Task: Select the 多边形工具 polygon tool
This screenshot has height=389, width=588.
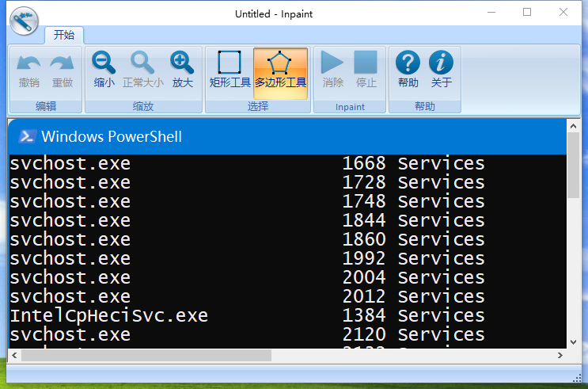Action: pos(280,73)
